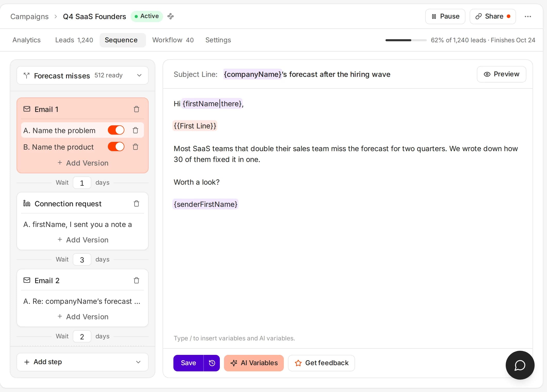Click the campaign integrations icon beside Active badge
Viewport: 547px width, 392px height.
tap(171, 16)
